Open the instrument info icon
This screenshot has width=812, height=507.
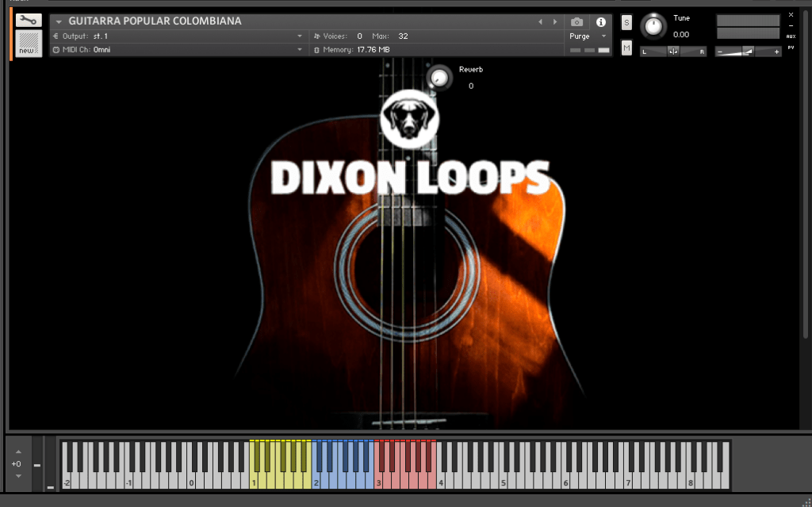click(600, 21)
